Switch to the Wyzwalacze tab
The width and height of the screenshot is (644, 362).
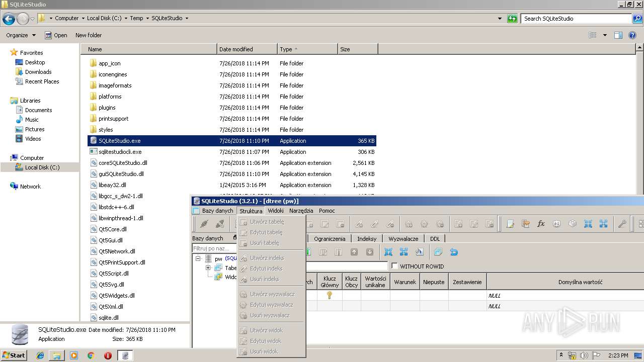coord(404,239)
